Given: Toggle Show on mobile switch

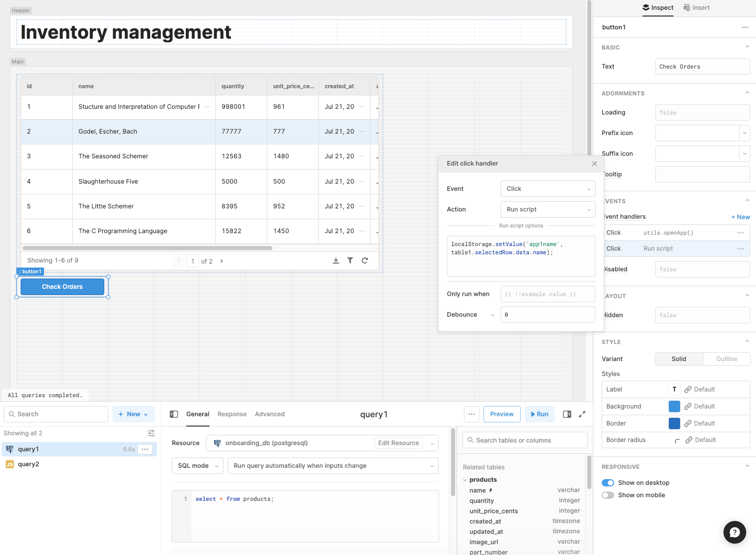Looking at the screenshot, I should (608, 495).
